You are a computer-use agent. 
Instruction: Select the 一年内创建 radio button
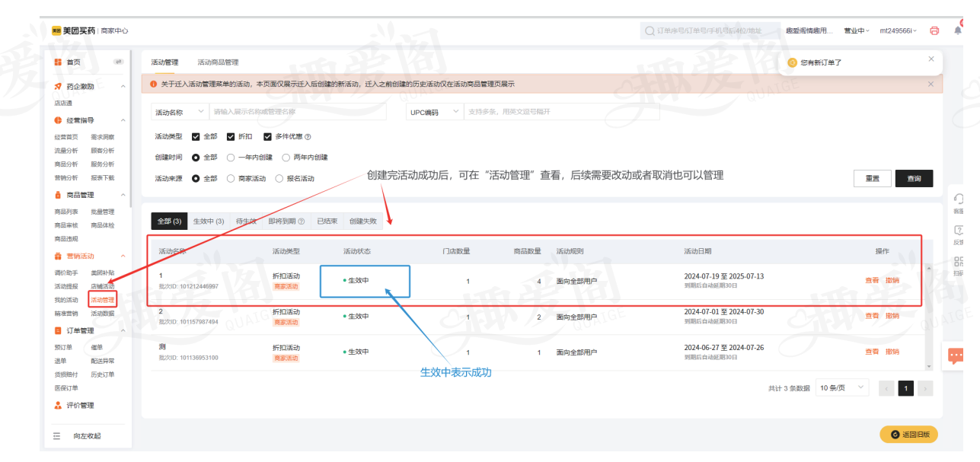pos(231,158)
